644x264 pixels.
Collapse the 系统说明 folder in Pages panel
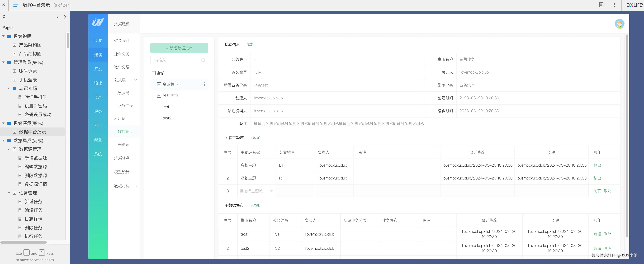pyautogui.click(x=3, y=36)
